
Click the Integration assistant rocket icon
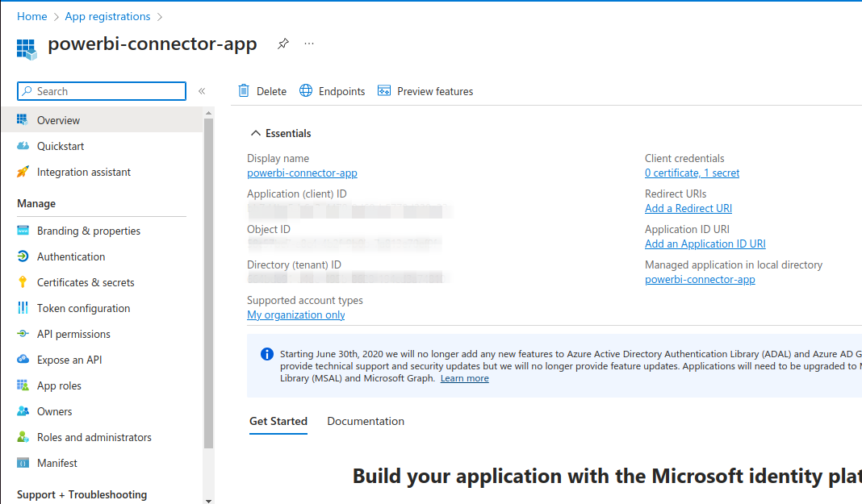(x=23, y=171)
